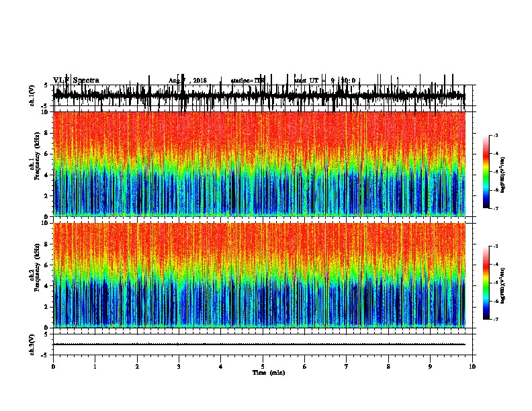Click the "4" kHz tick of ch.2 spectrogram
The height and width of the screenshot is (411, 532).
[46, 286]
